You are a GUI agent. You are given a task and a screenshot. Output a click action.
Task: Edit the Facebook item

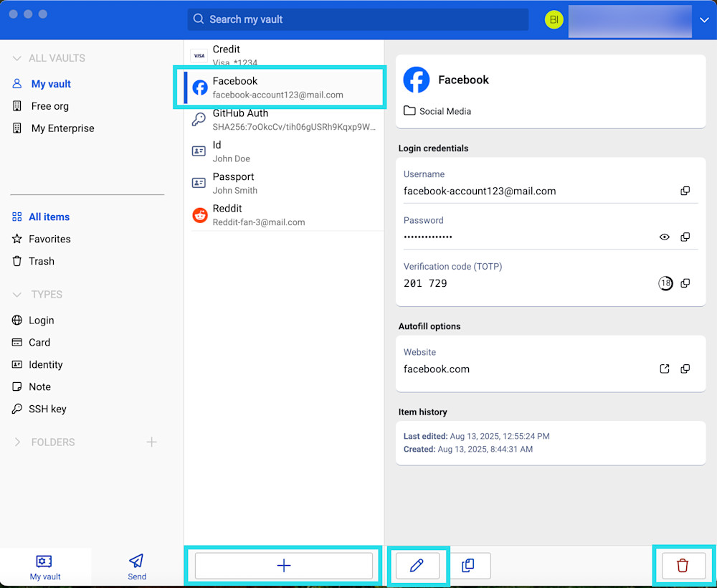(x=417, y=566)
